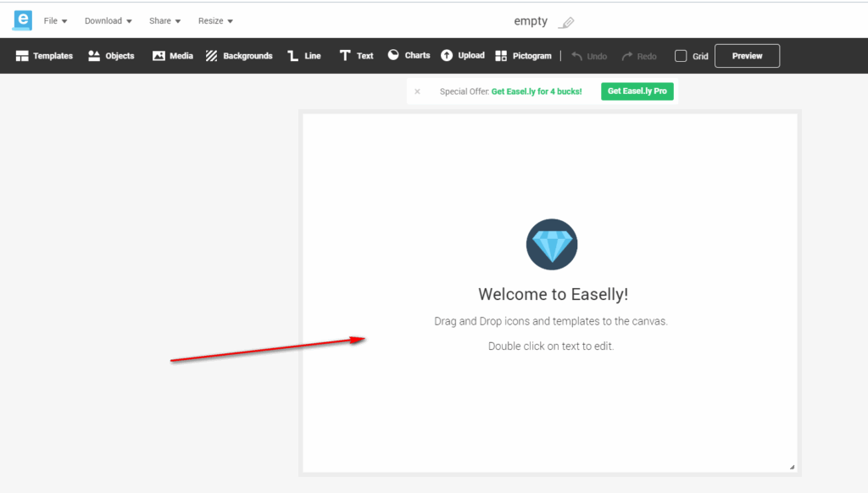Screen dimensions: 868x493
Task: Open the Charts tool
Action: pos(409,55)
